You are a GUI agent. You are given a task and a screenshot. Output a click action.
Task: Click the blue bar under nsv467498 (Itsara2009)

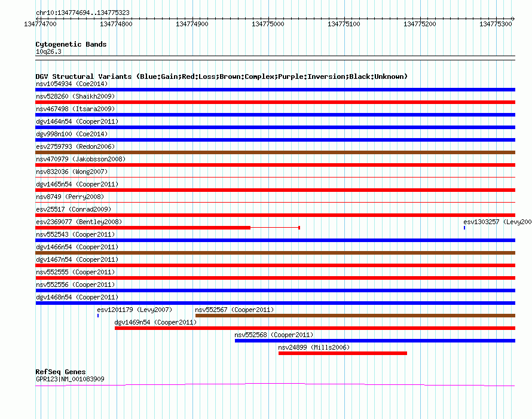(x=275, y=115)
